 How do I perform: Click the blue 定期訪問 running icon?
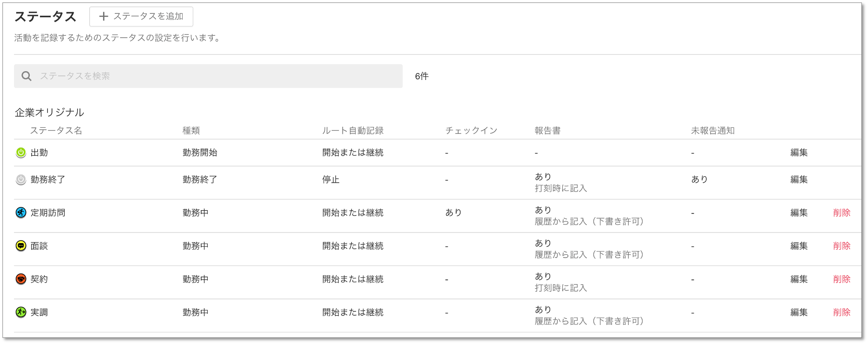[21, 213]
